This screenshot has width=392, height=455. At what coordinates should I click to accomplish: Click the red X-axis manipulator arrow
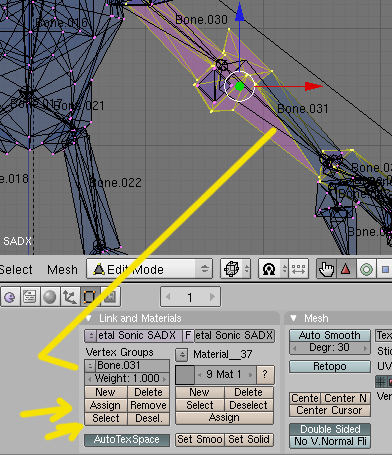tap(313, 86)
